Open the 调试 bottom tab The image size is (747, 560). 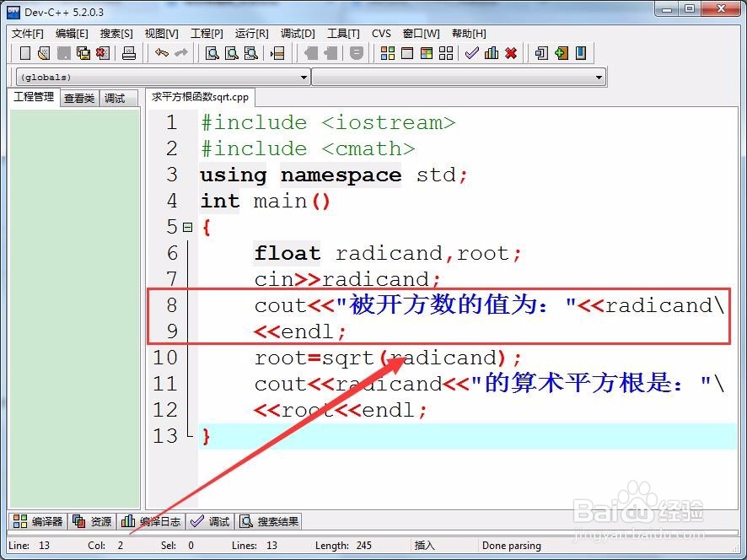click(x=210, y=521)
